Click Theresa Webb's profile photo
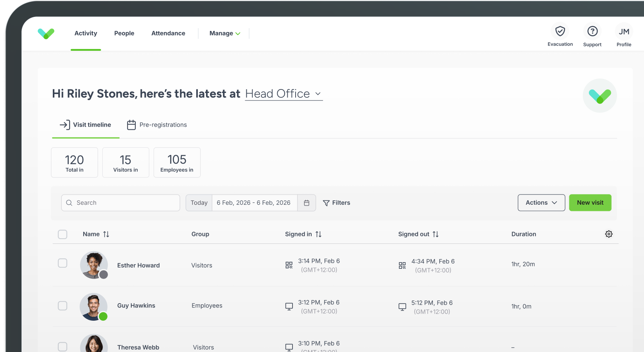644x352 pixels. [94, 343]
